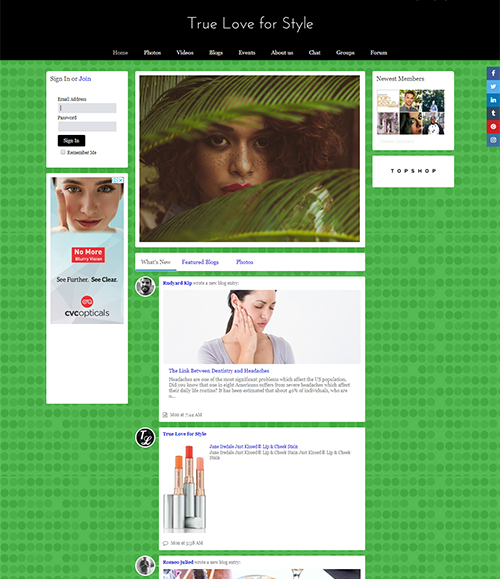Open the About us menu item
The height and width of the screenshot is (579, 500).
(x=282, y=53)
